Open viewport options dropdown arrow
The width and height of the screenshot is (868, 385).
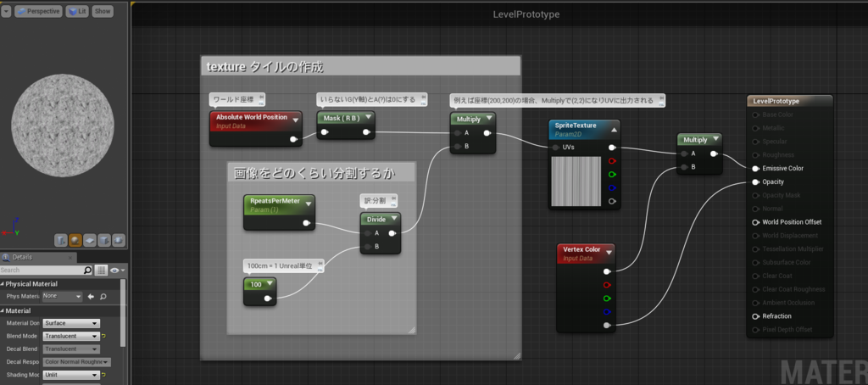[x=6, y=11]
